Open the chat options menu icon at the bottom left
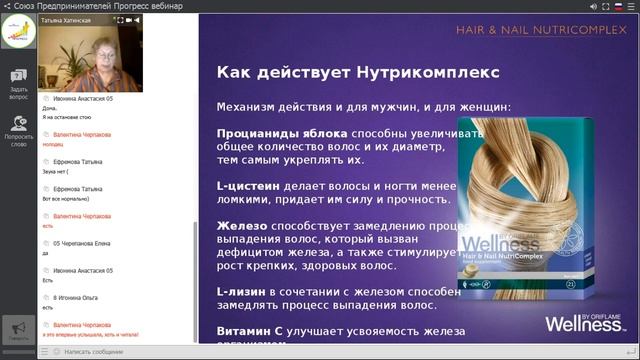Image resolution: width=640 pixels, height=360 pixels. 44,352
